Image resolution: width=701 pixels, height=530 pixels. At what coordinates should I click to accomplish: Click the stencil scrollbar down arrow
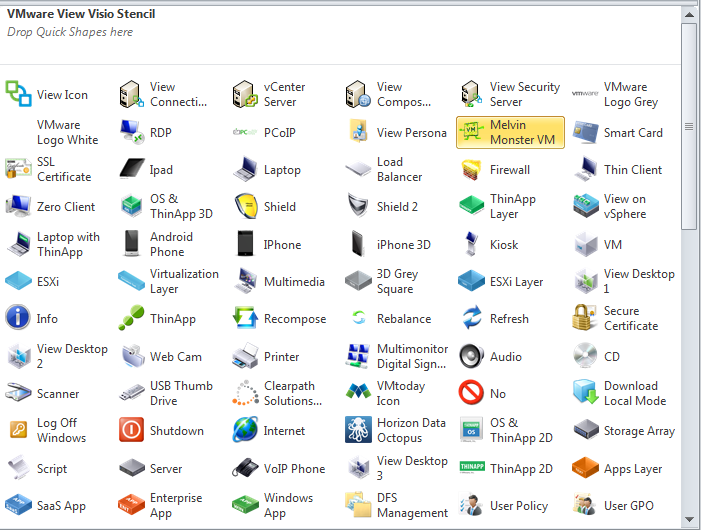point(689,519)
